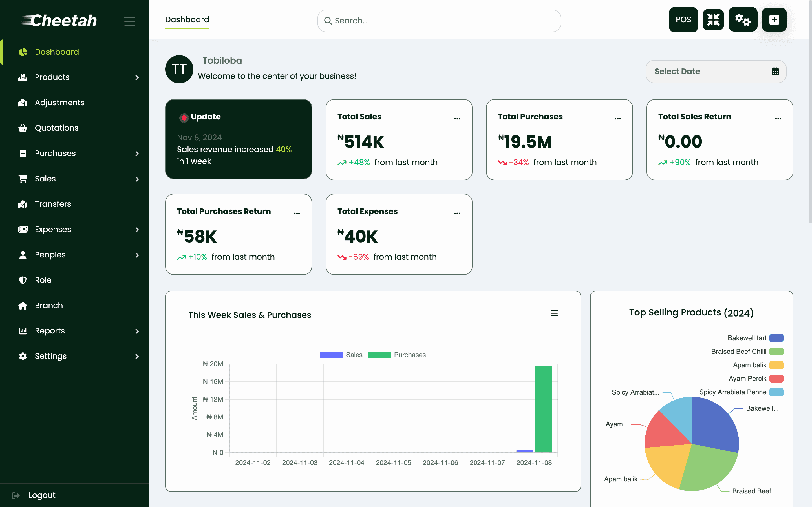Switch to the Dashboard tab
Screen dimensions: 812x507
187,19
